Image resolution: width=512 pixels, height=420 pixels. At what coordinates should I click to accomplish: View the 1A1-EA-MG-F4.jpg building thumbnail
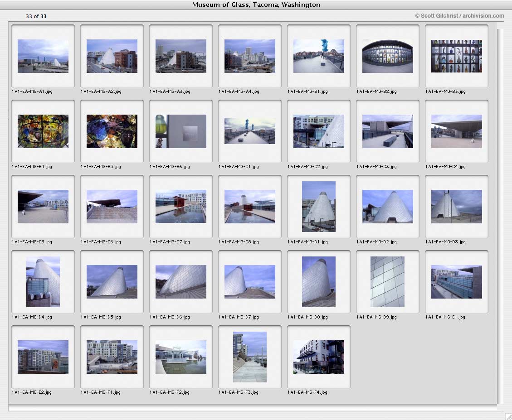point(319,357)
